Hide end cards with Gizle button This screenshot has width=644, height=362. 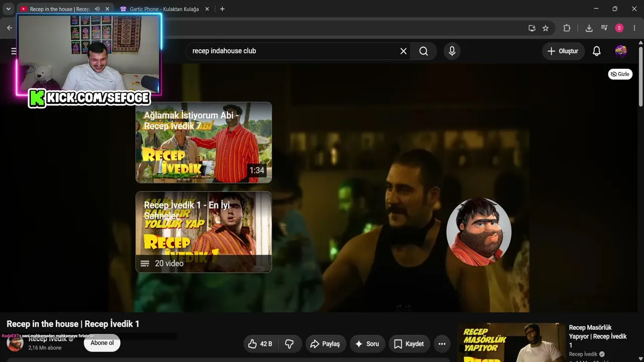coord(620,74)
